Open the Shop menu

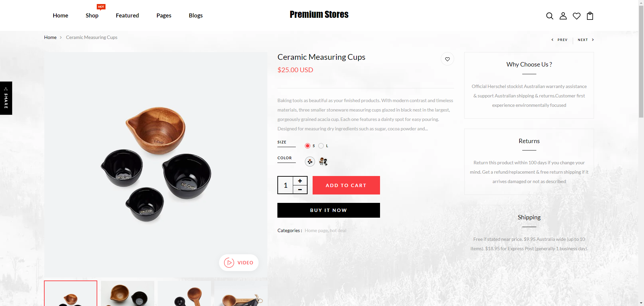(92, 15)
